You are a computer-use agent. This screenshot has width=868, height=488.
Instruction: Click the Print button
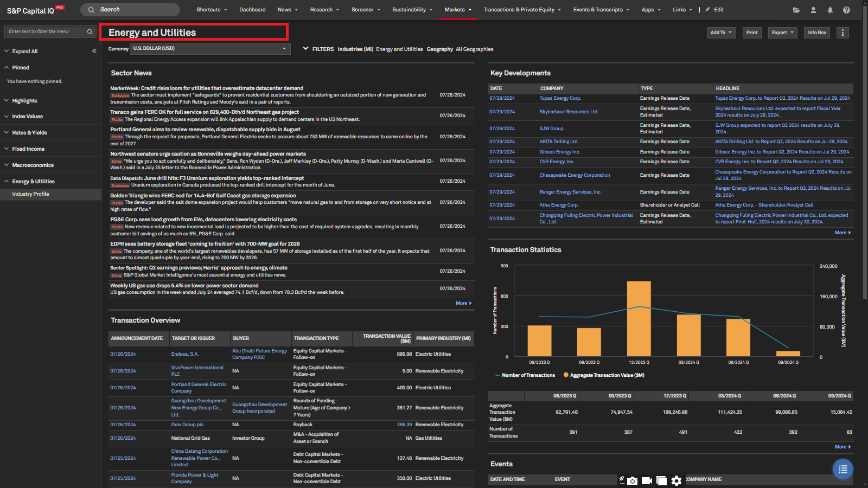(x=751, y=33)
